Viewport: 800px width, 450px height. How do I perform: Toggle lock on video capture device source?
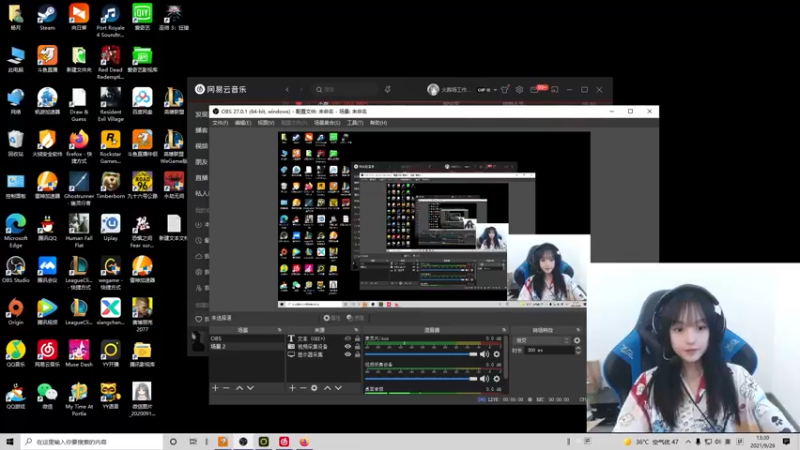click(357, 346)
